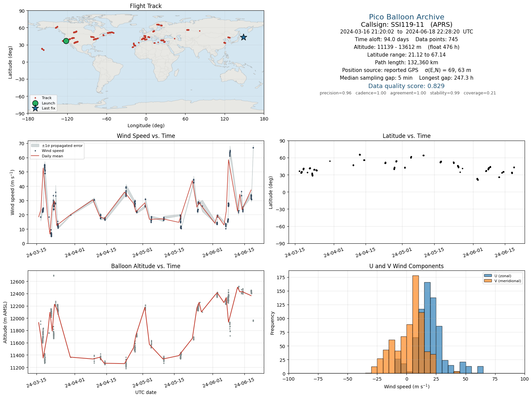Click the "−180" longitude tick on the map

tap(28, 119)
